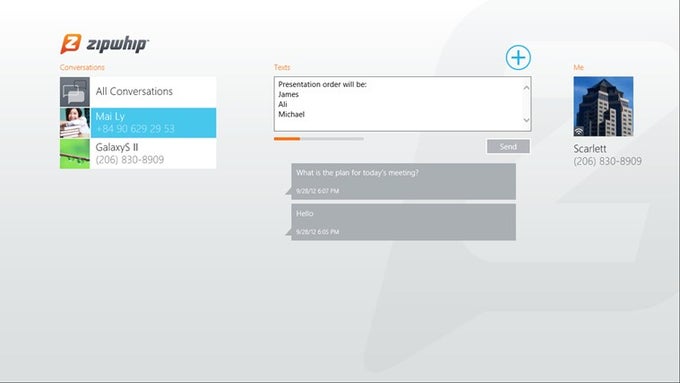Screen dimensions: 680x383
Task: Click Mai Ly's contact photo
Action: (75, 123)
